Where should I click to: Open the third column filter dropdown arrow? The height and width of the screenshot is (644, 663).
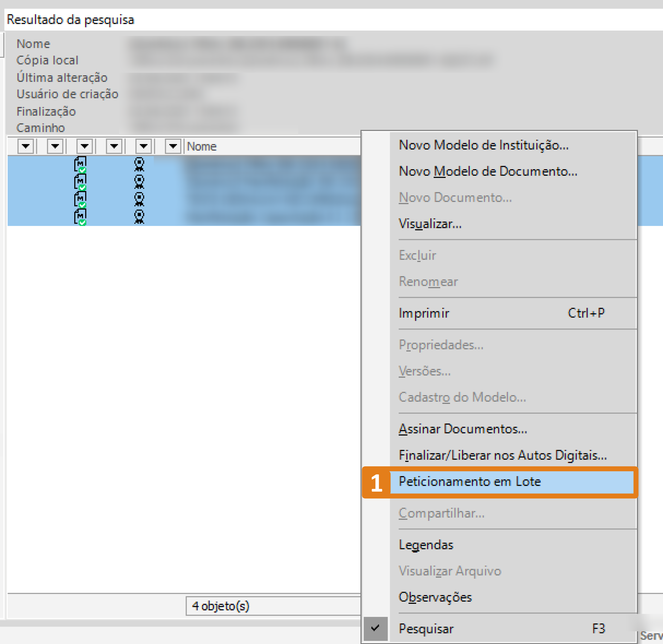click(85, 146)
